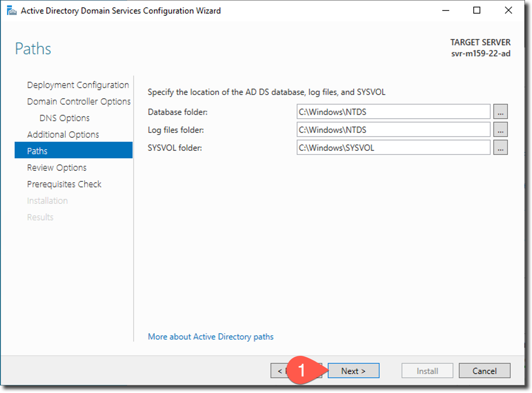Viewport: 532px width, 393px height.
Task: Click the Database folder path field
Action: pos(393,112)
